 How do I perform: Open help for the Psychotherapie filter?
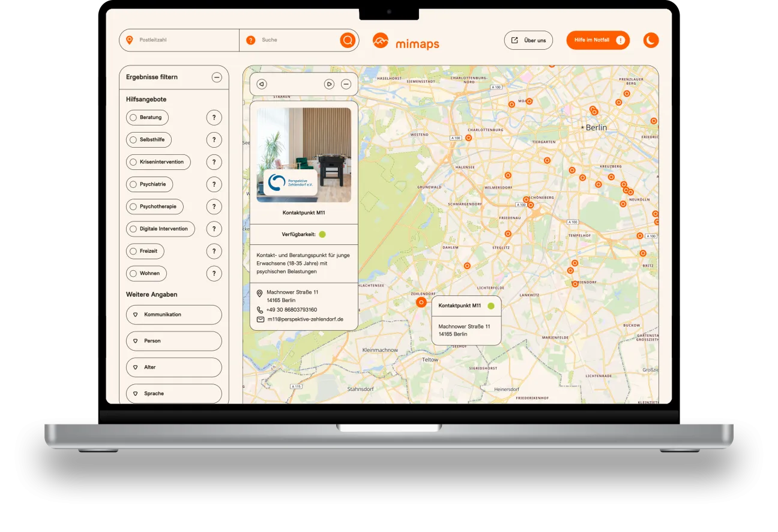(x=214, y=207)
